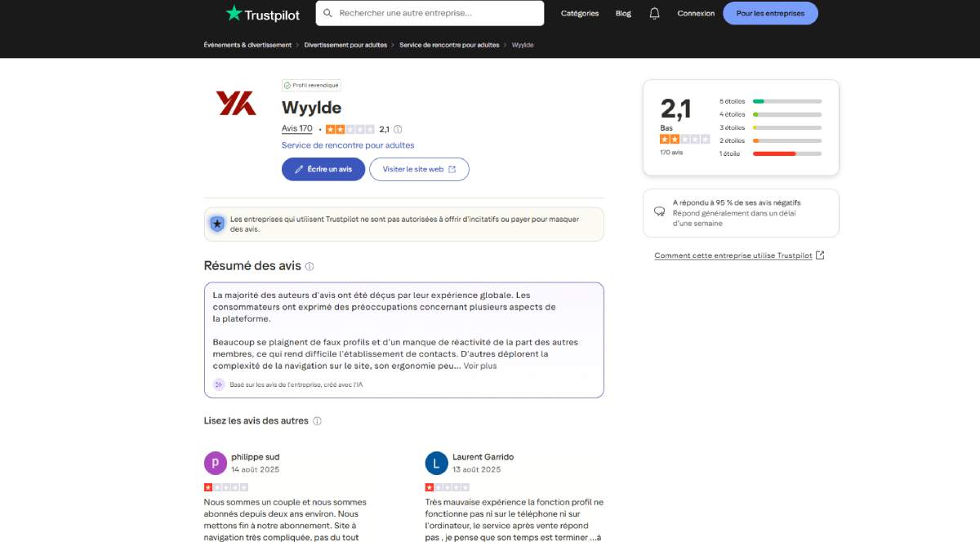Viewport: 980px width, 542px height.
Task: Click philippe sud's purple avatar
Action: coord(215,463)
